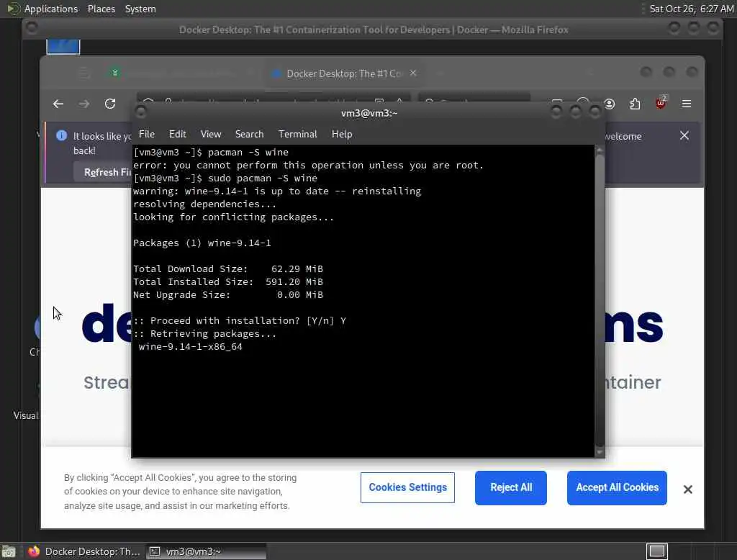
Task: Click scroll-down arrow of terminal scrollbar
Action: [600, 452]
